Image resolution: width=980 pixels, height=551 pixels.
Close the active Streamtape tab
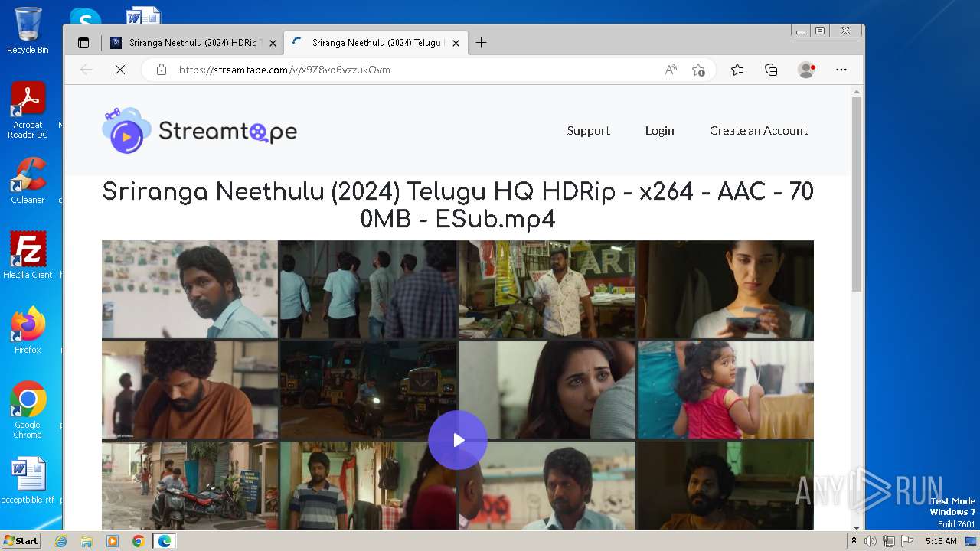[456, 43]
